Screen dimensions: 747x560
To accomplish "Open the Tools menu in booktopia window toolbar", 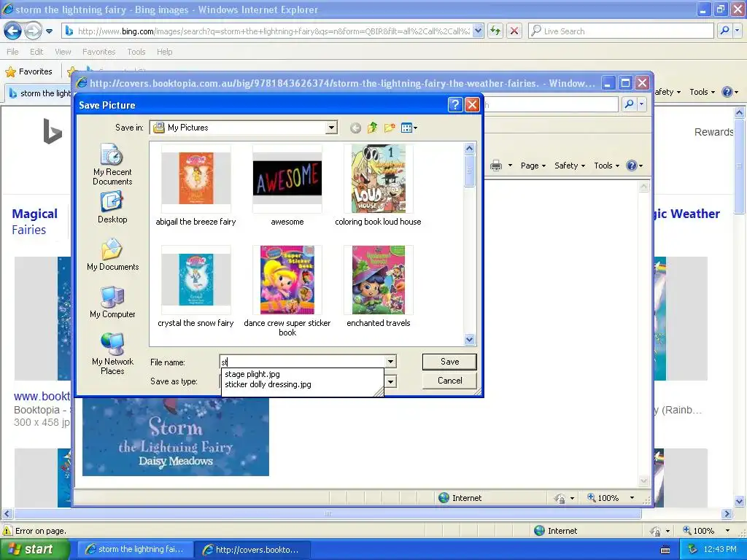I will point(606,166).
